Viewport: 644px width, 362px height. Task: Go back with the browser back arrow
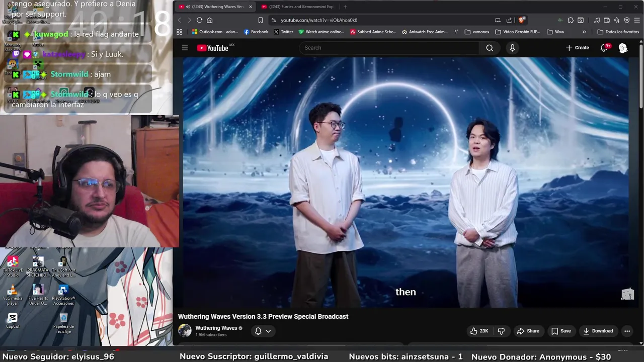179,20
